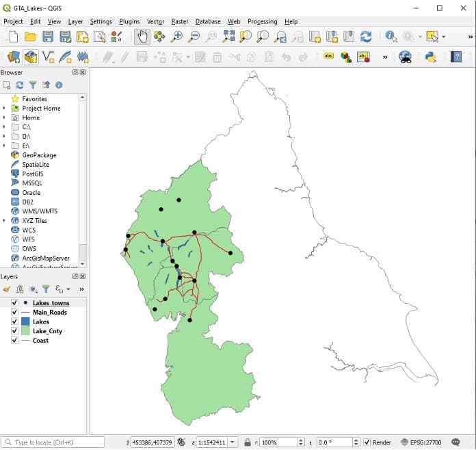This screenshot has width=476, height=450.
Task: Select the Pan Map hand tool
Action: pos(142,37)
